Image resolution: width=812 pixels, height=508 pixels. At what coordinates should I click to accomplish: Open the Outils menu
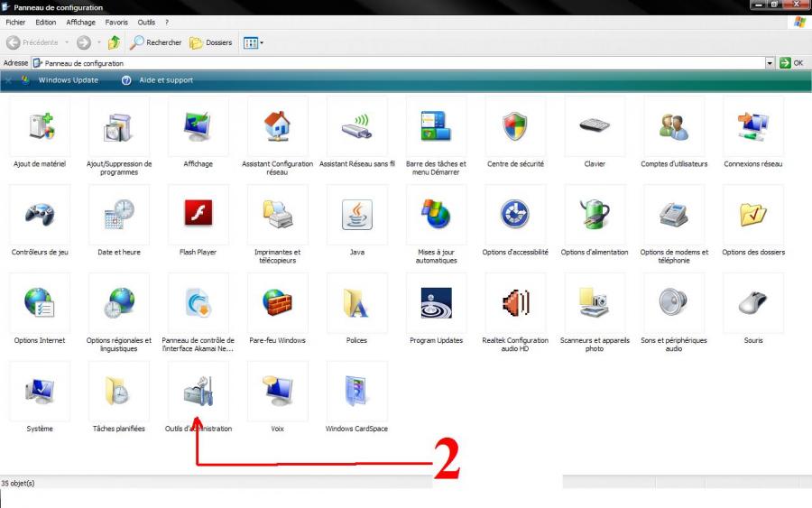(x=146, y=22)
